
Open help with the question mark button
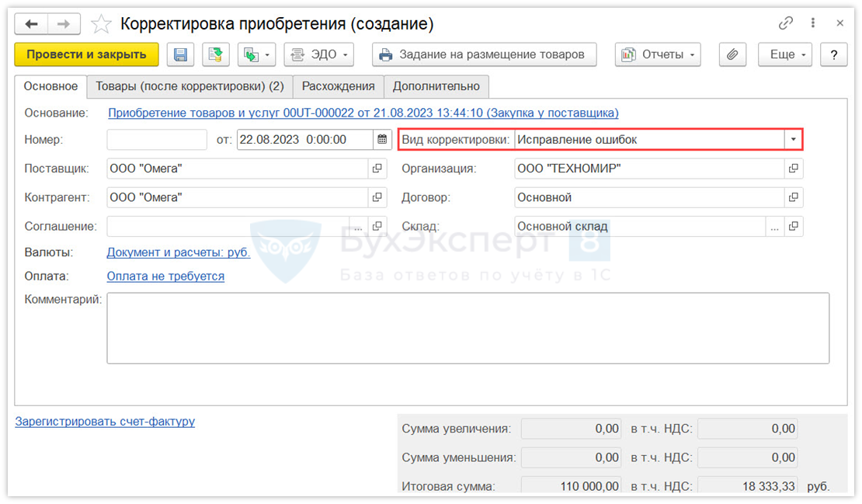click(x=833, y=54)
